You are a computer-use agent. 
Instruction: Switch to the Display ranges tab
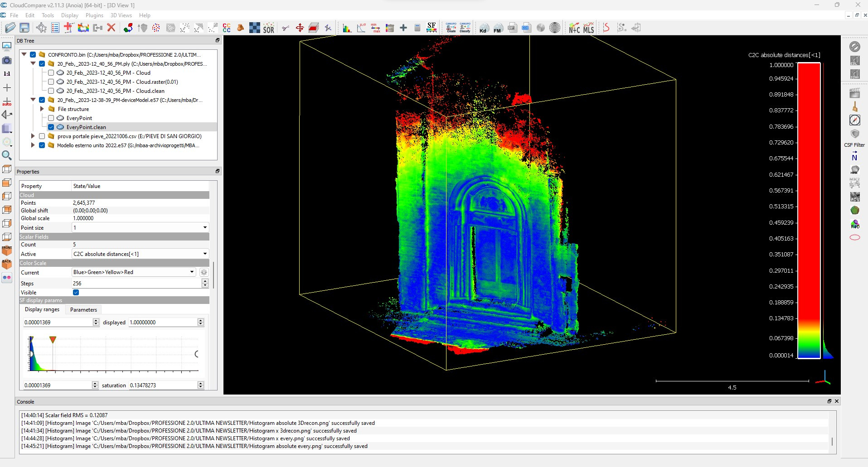[42, 309]
